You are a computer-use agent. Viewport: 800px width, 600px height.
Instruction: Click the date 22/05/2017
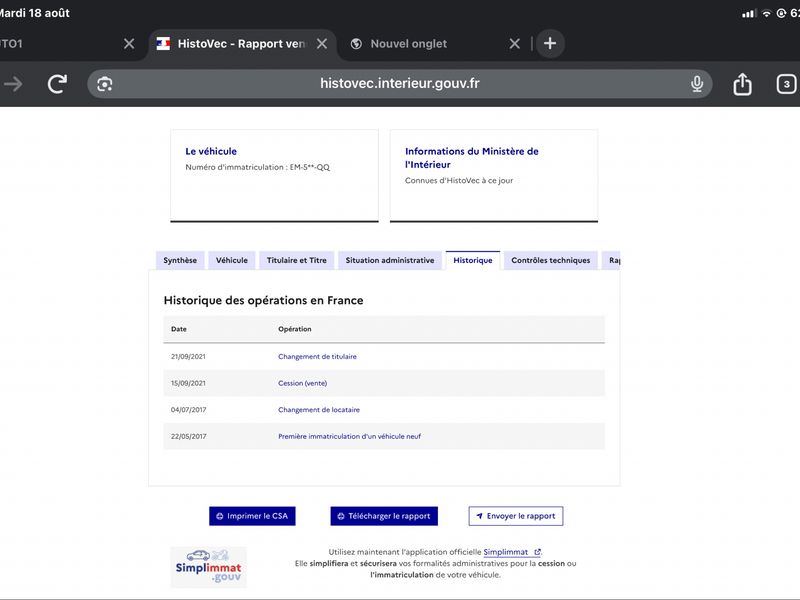pyautogui.click(x=189, y=436)
